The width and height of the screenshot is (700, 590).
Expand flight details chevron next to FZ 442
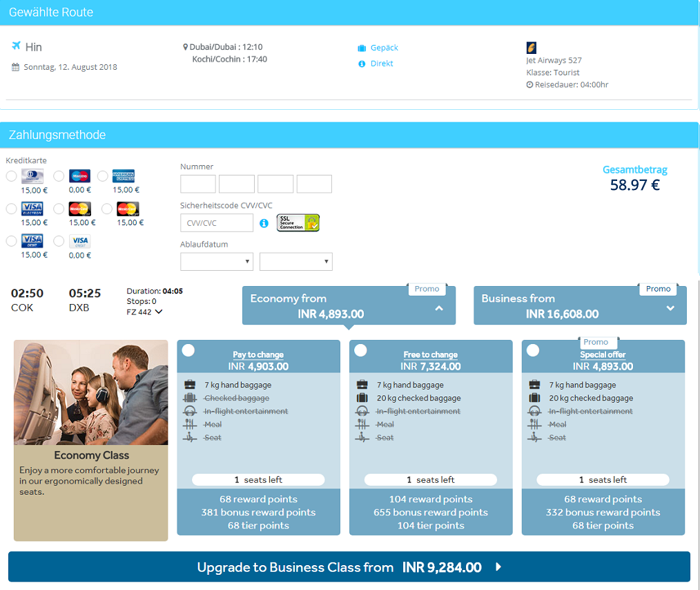(x=159, y=312)
